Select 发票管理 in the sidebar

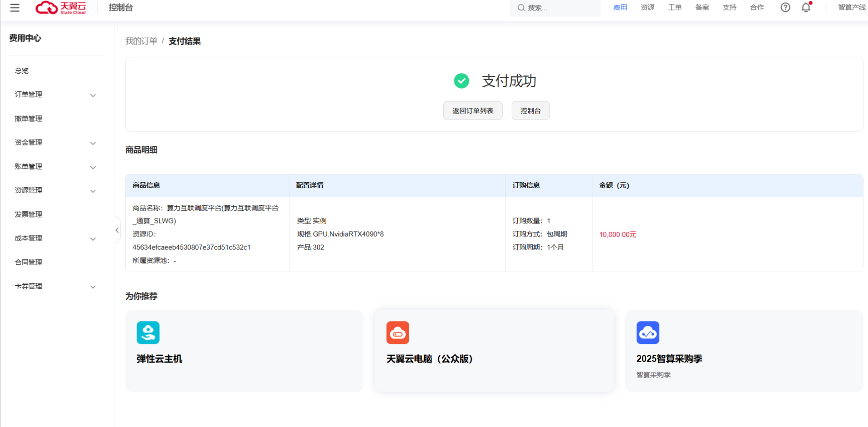click(x=28, y=214)
